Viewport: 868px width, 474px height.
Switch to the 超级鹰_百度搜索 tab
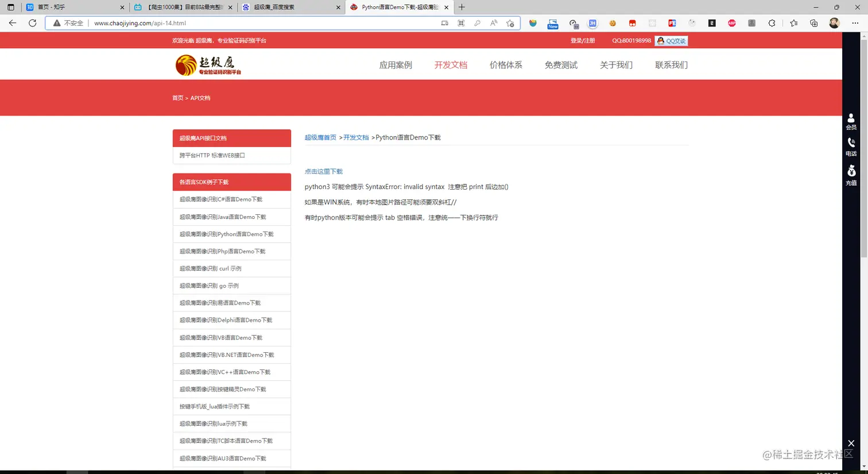click(x=291, y=7)
